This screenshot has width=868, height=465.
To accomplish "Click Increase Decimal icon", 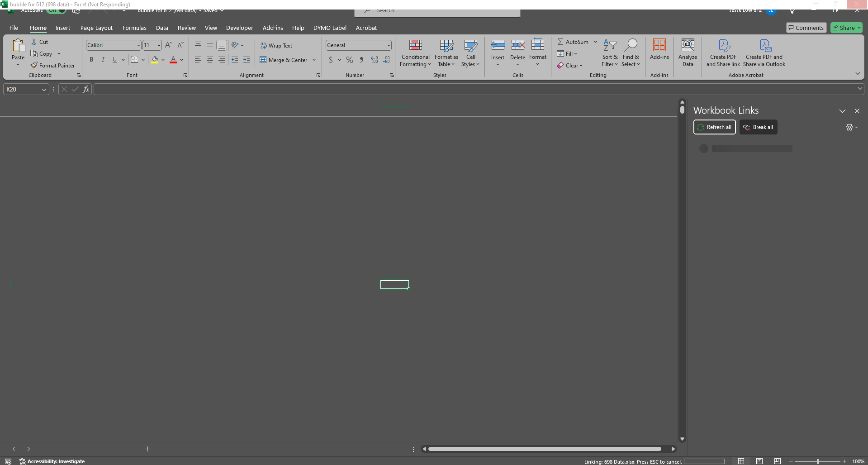I will tap(375, 60).
